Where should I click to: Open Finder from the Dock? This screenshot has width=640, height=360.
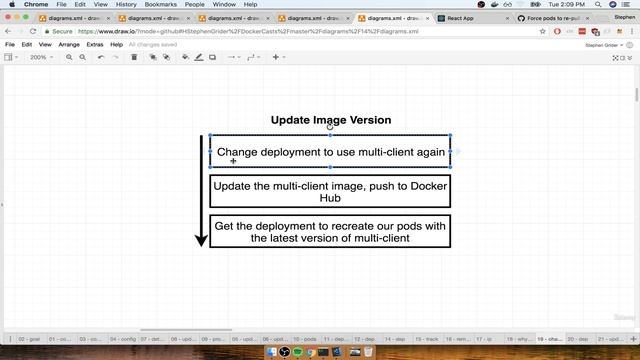point(271,351)
